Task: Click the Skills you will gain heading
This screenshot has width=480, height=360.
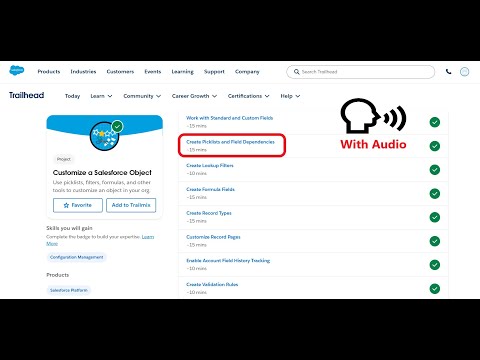Action: [x=69, y=228]
